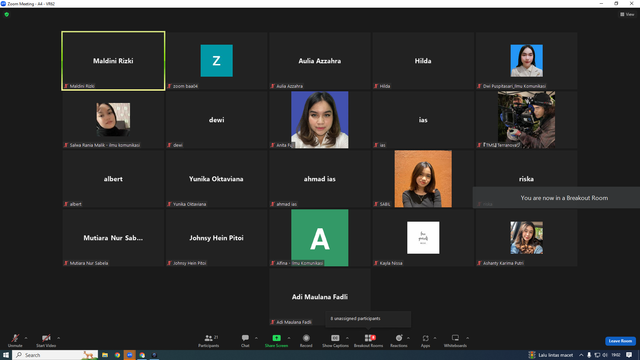
Task: Select the Mutiara Nur Sabela tile
Action: coord(113,238)
